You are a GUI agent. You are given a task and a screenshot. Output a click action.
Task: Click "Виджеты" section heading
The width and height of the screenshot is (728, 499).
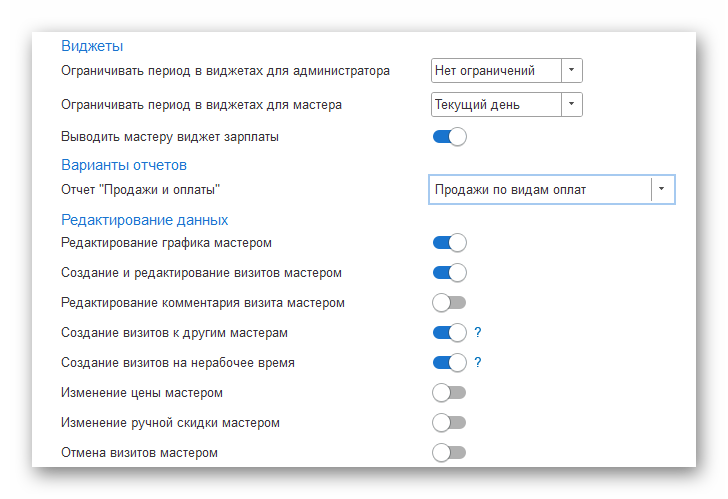click(92, 46)
